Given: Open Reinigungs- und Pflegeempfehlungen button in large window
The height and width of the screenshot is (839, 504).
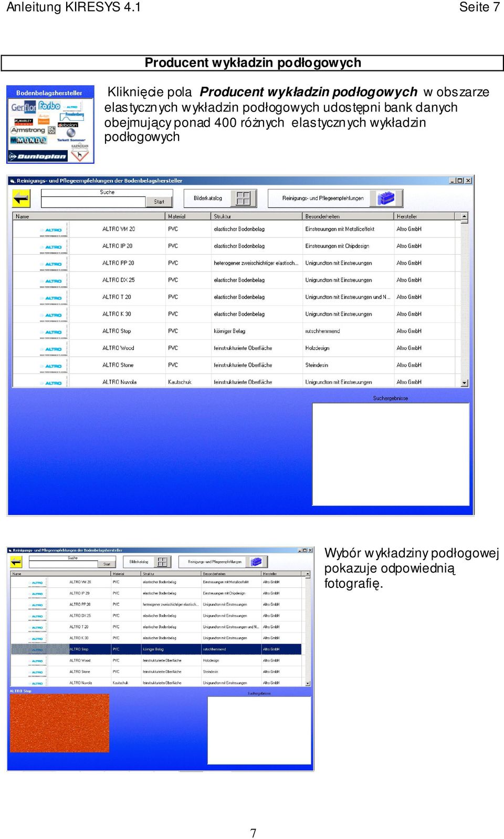Looking at the screenshot, I should coord(335,198).
